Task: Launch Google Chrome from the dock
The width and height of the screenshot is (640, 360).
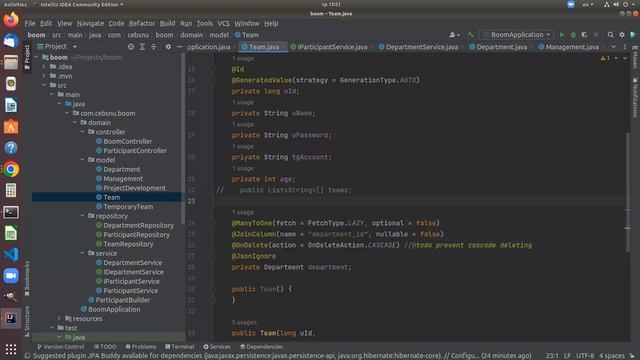Action: 11,169
